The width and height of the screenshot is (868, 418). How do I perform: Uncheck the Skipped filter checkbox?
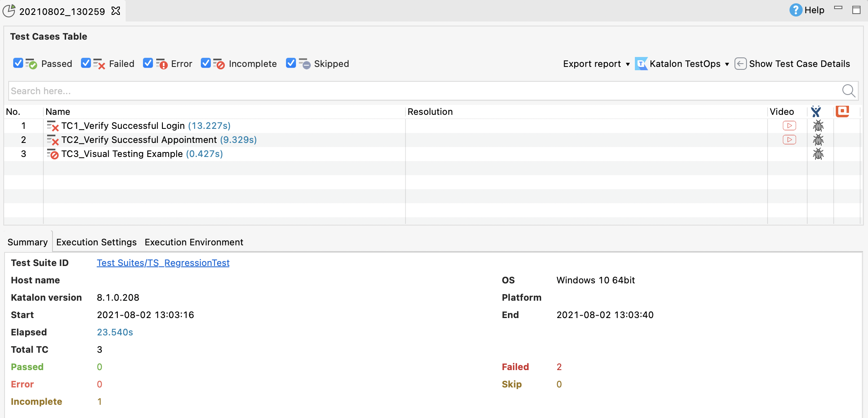pos(291,63)
